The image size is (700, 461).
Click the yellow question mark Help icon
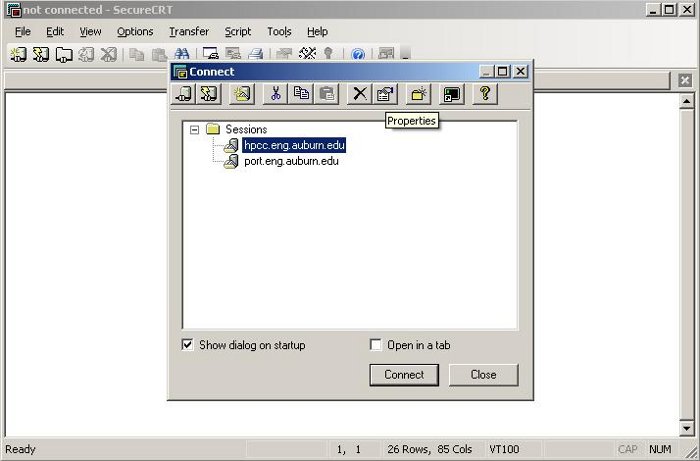485,94
